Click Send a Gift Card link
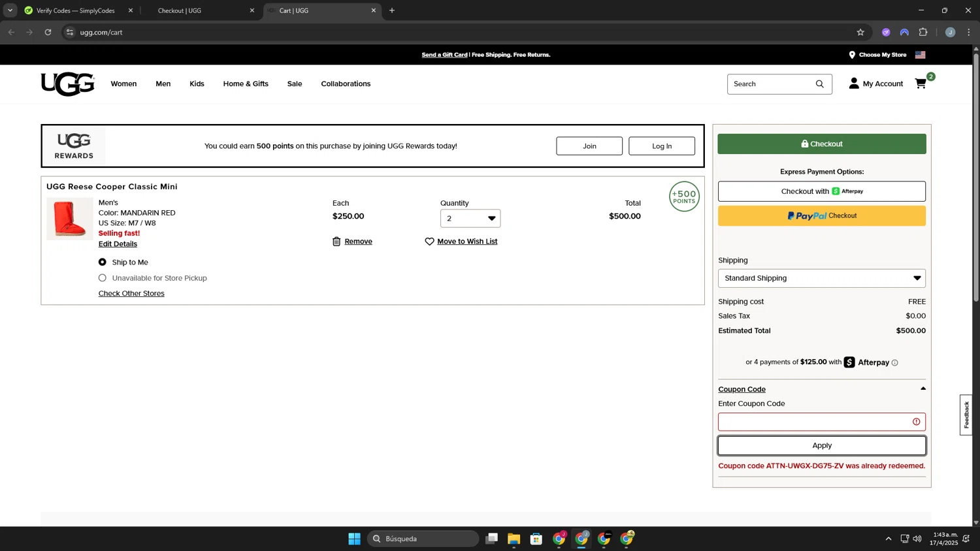The image size is (980, 551). [x=444, y=55]
